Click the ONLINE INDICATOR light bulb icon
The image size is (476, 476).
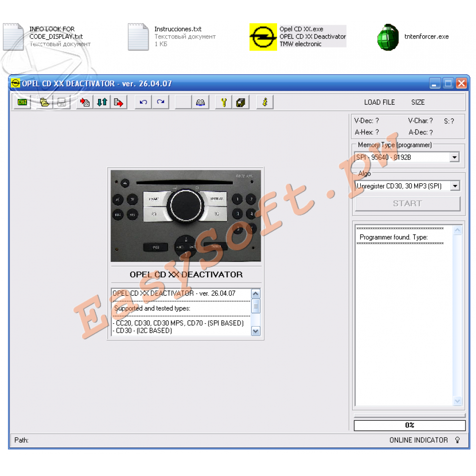click(457, 440)
